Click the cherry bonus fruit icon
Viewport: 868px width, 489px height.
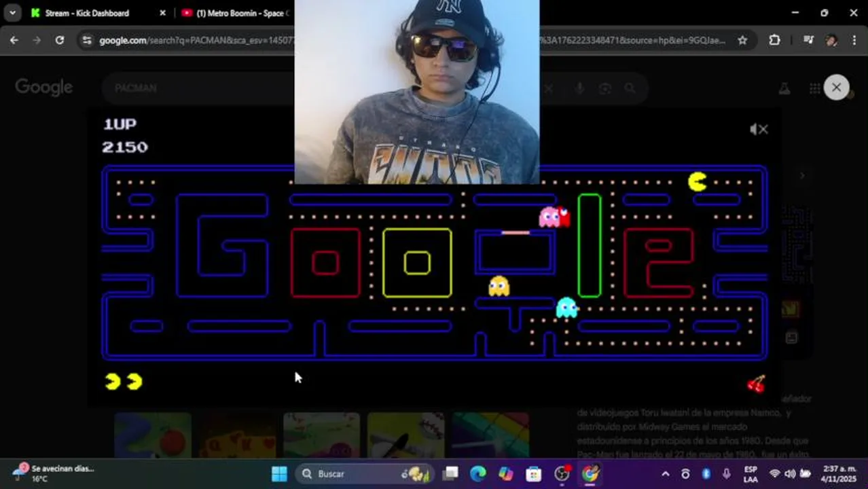pyautogui.click(x=756, y=384)
